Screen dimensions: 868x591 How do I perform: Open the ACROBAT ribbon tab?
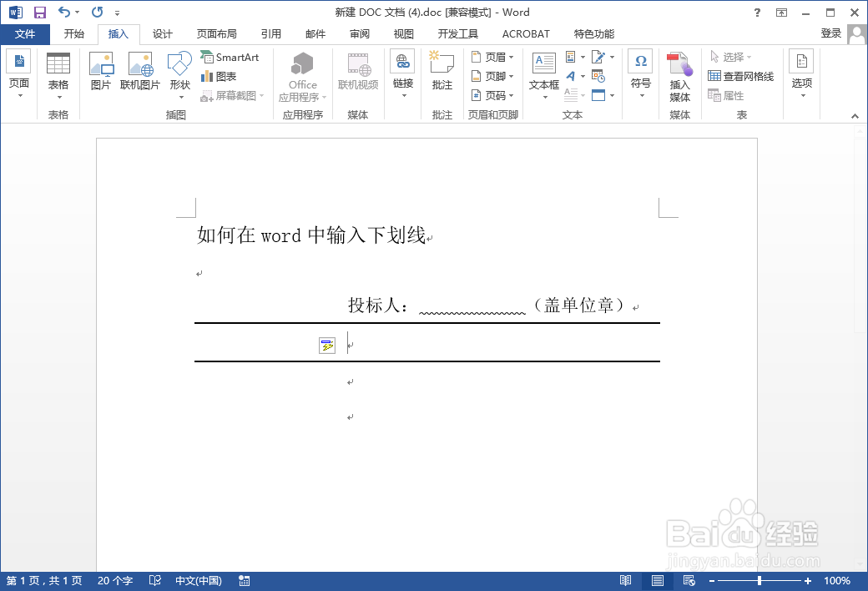(x=525, y=34)
